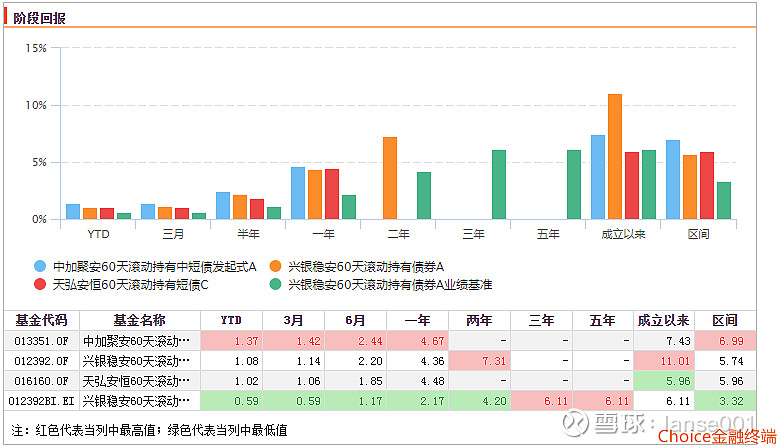Click the orange 二年 bar
Image resolution: width=780 pixels, height=448 pixels.
[x=390, y=178]
